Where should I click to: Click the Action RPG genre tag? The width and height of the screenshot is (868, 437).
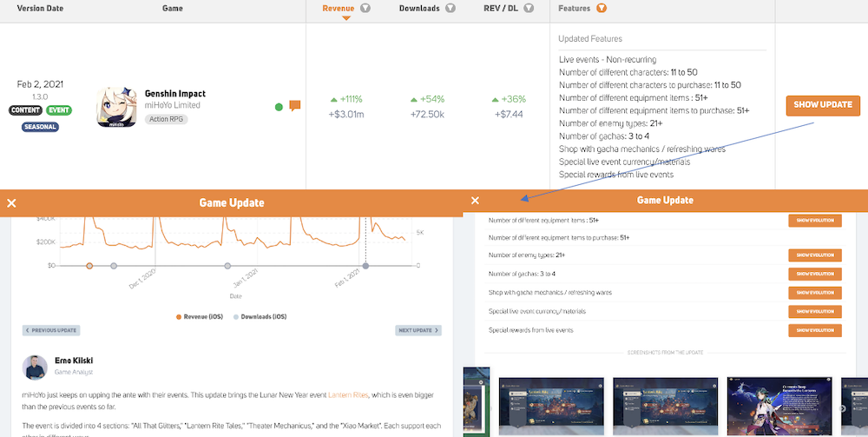pyautogui.click(x=167, y=119)
